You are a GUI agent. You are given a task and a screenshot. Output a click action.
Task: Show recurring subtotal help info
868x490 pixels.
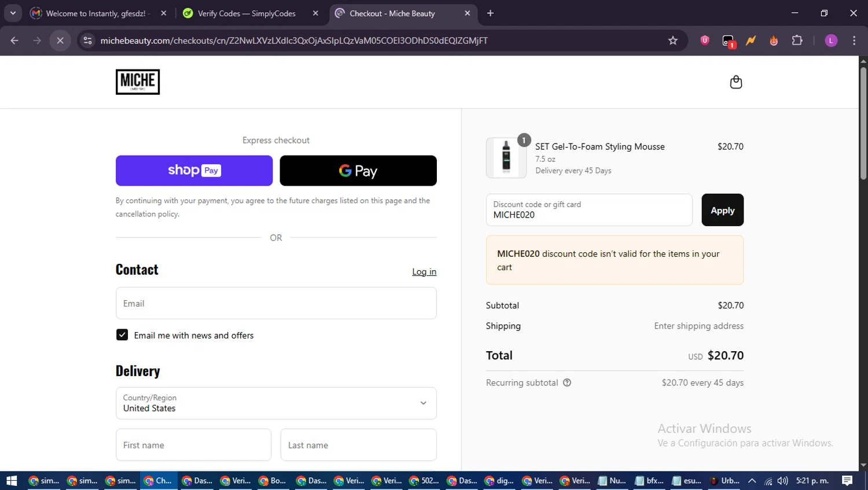coord(567,382)
